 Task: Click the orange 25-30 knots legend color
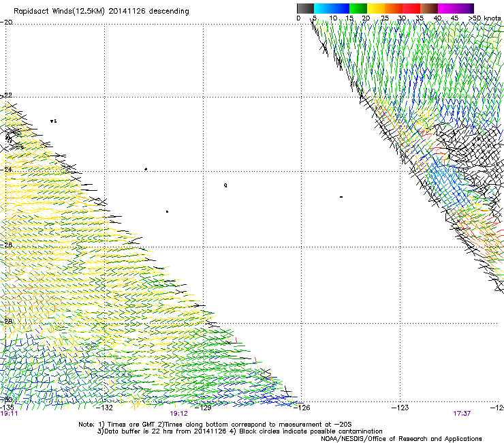pyautogui.click(x=394, y=8)
